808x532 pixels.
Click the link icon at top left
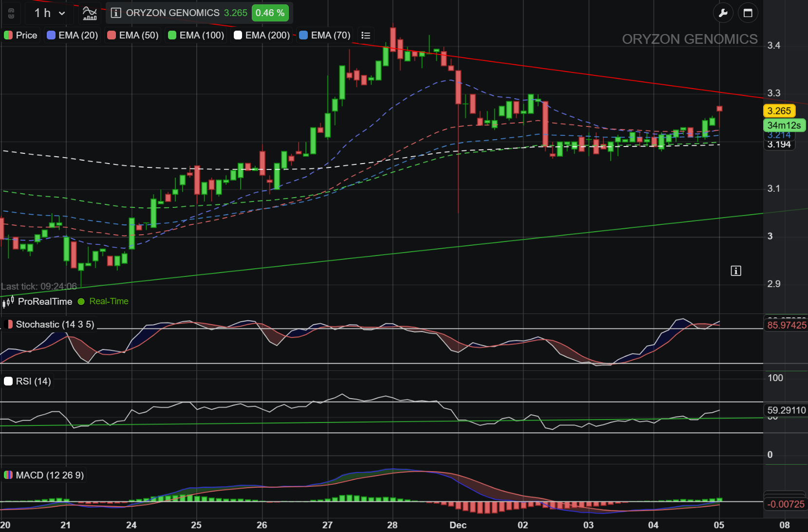pyautogui.click(x=11, y=13)
